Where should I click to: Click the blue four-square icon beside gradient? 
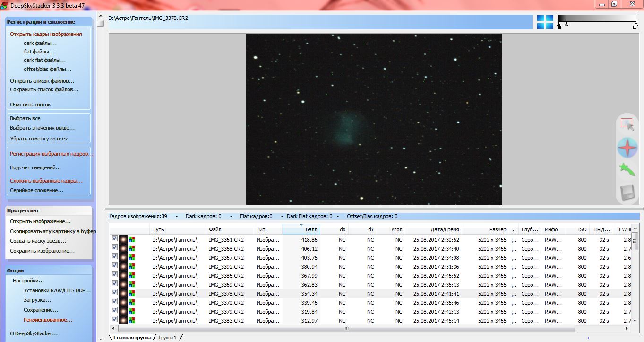[x=545, y=22]
